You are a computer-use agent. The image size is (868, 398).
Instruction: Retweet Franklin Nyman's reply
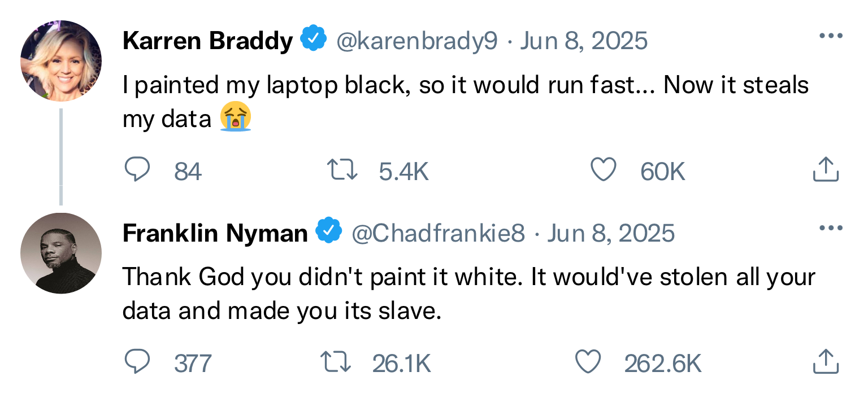(x=335, y=362)
